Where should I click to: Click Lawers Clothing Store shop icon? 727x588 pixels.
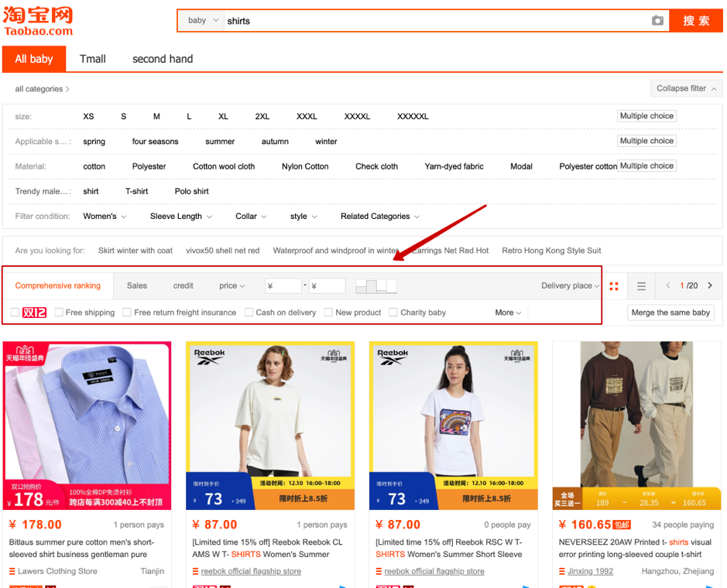pos(12,571)
